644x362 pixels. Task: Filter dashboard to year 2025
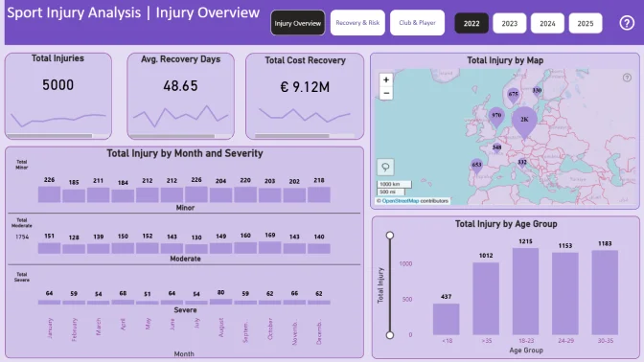(x=586, y=23)
